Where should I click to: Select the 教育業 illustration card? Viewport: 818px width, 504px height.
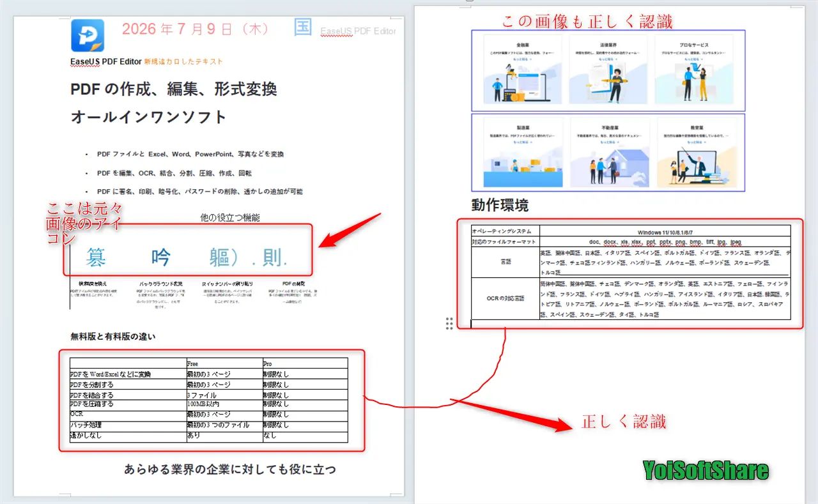click(x=695, y=152)
